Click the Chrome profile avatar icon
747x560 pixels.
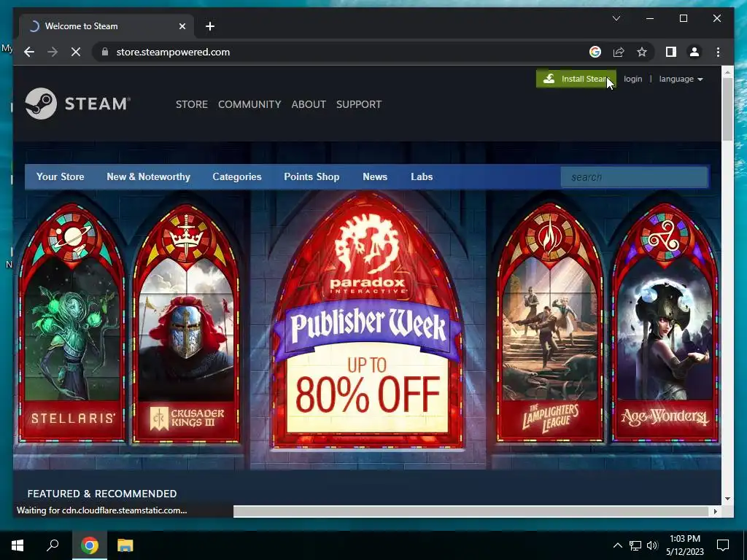coord(694,52)
